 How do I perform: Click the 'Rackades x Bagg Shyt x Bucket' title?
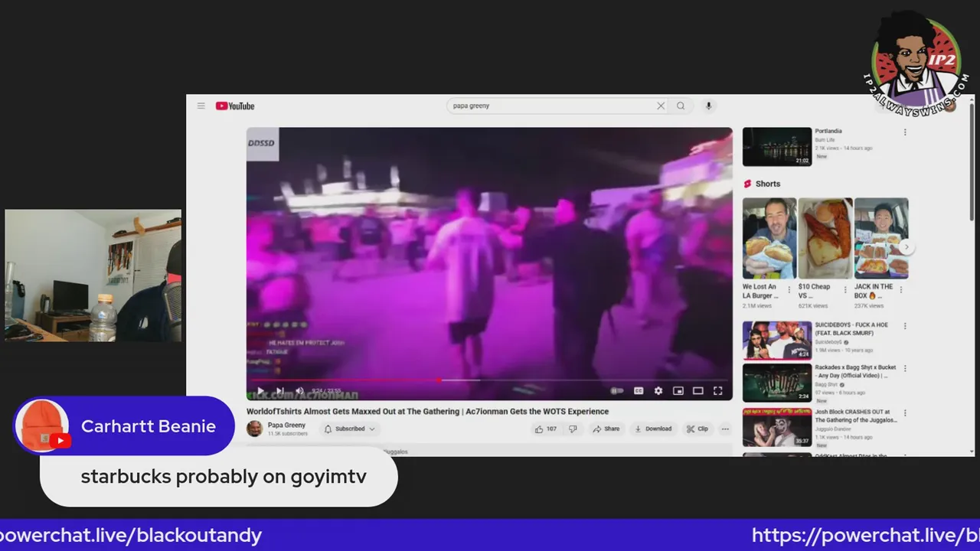click(855, 372)
